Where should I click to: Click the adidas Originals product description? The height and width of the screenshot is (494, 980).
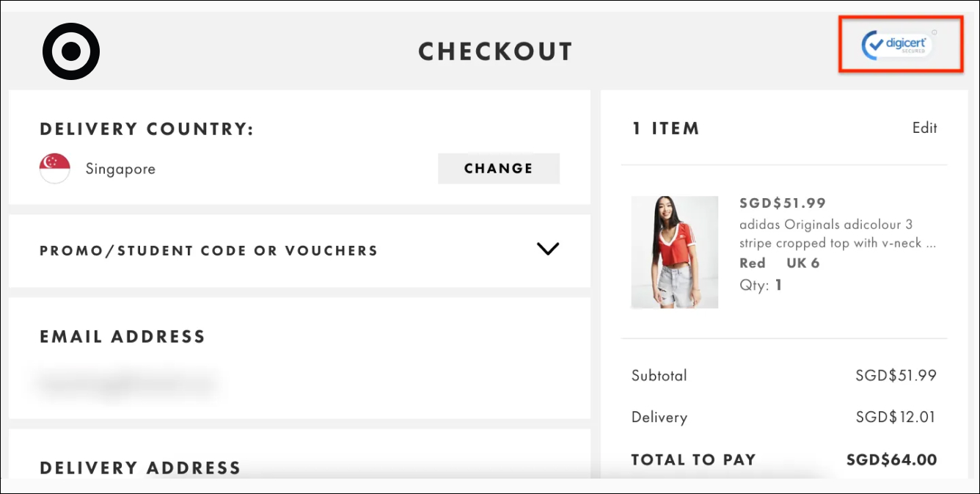[x=838, y=233]
